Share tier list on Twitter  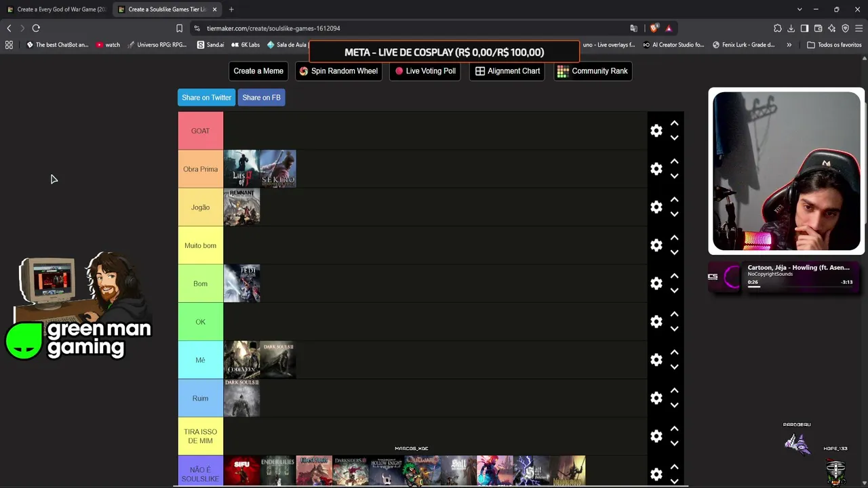click(x=206, y=98)
